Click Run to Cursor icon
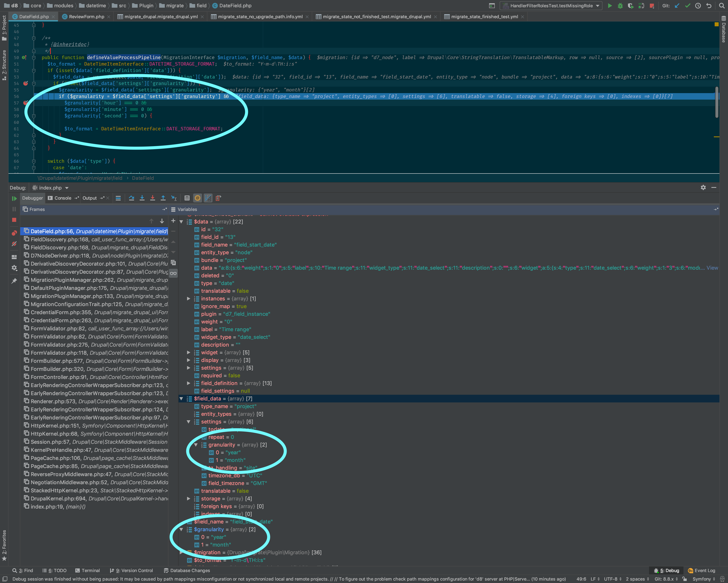This screenshot has width=728, height=583. click(174, 198)
